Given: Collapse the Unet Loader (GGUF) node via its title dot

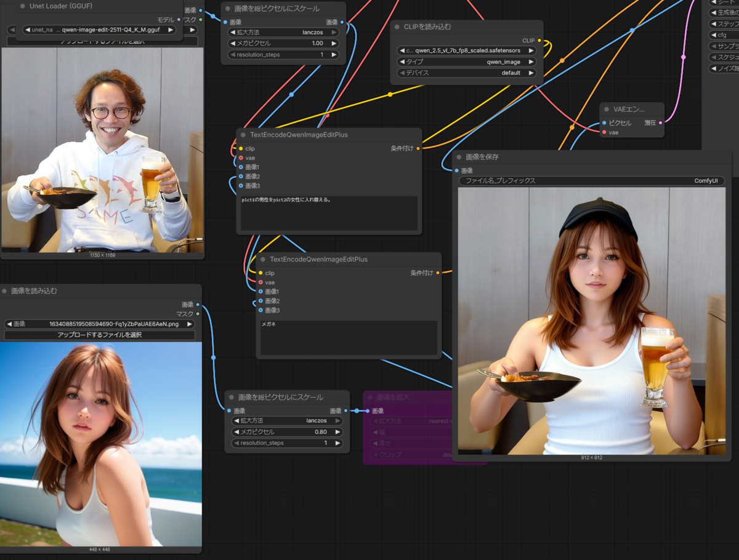Looking at the screenshot, I should [23, 6].
